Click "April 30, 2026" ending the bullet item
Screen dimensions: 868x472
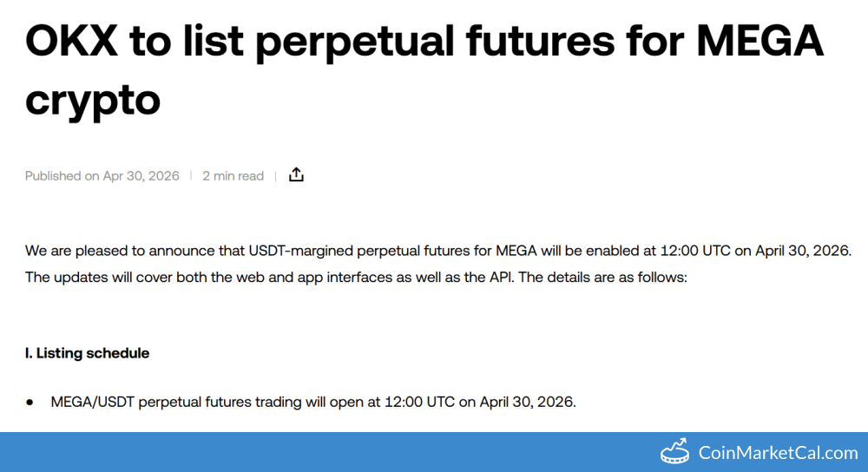[x=528, y=403]
